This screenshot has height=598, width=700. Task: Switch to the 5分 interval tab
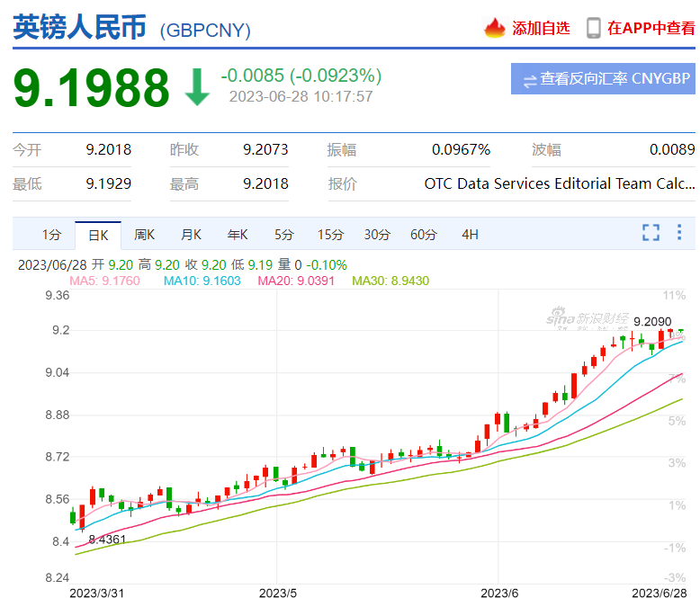pos(283,235)
